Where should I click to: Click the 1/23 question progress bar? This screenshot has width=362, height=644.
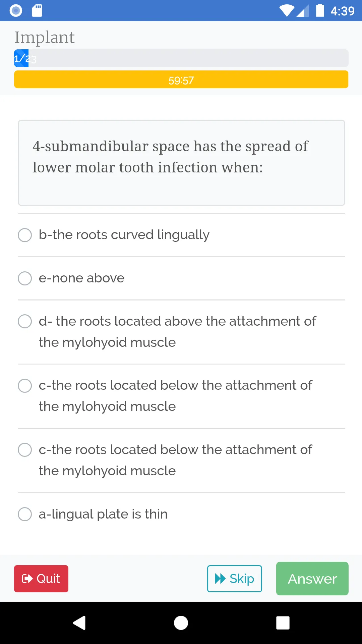click(181, 58)
